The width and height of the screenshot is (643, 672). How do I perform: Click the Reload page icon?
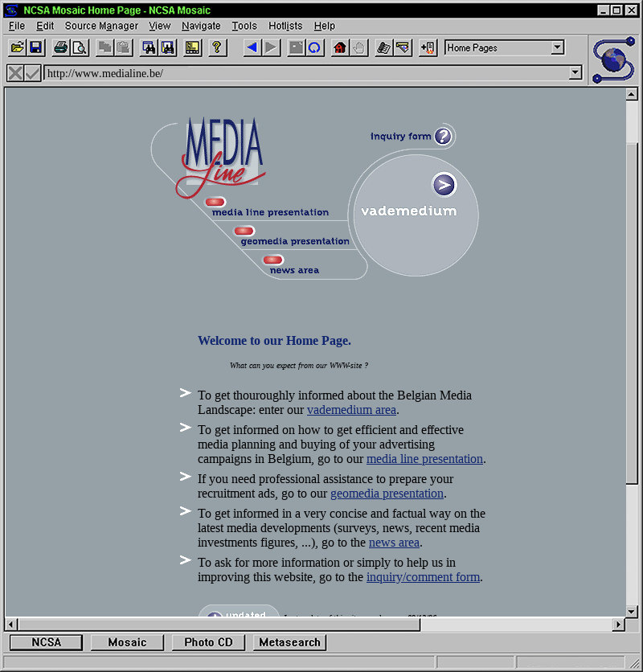point(315,48)
